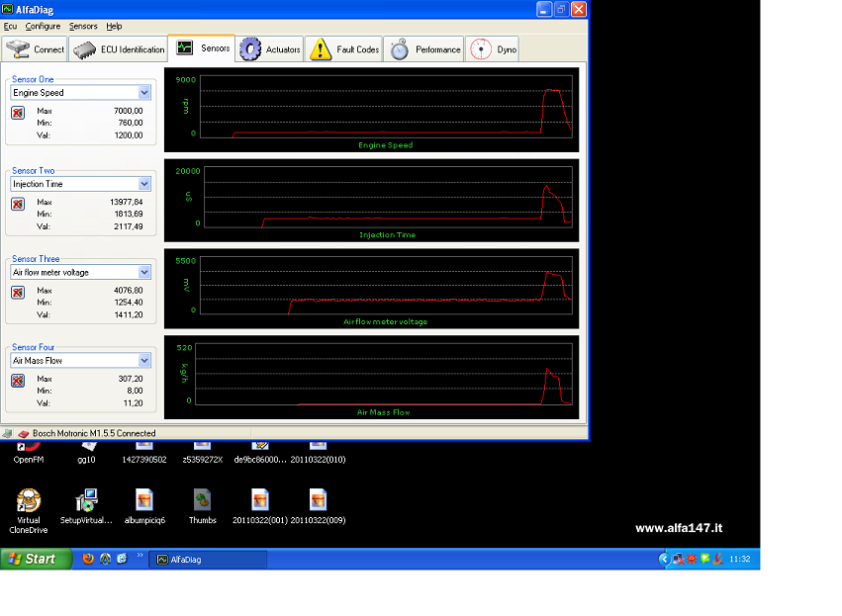This screenshot has height=616, width=842.
Task: Expand the Engine Speed sensor dropdown
Action: point(144,93)
